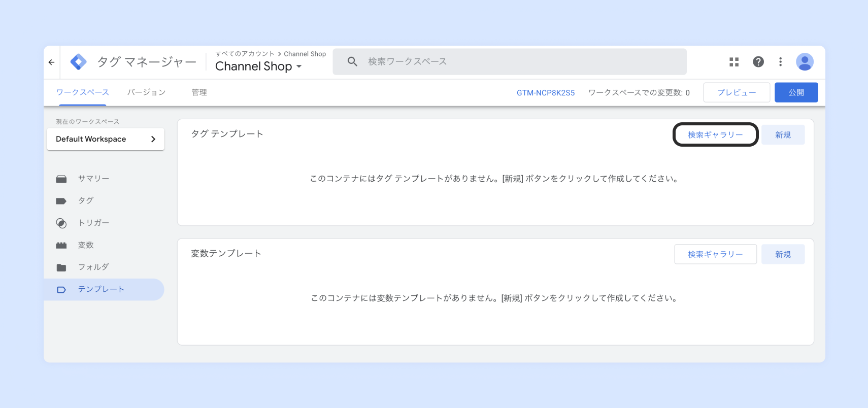Switch to the バージョン tab
This screenshot has width=868, height=408.
[146, 92]
